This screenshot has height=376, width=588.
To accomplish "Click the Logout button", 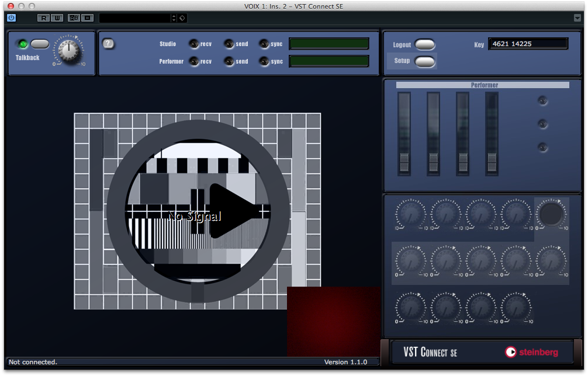I will pyautogui.click(x=425, y=44).
